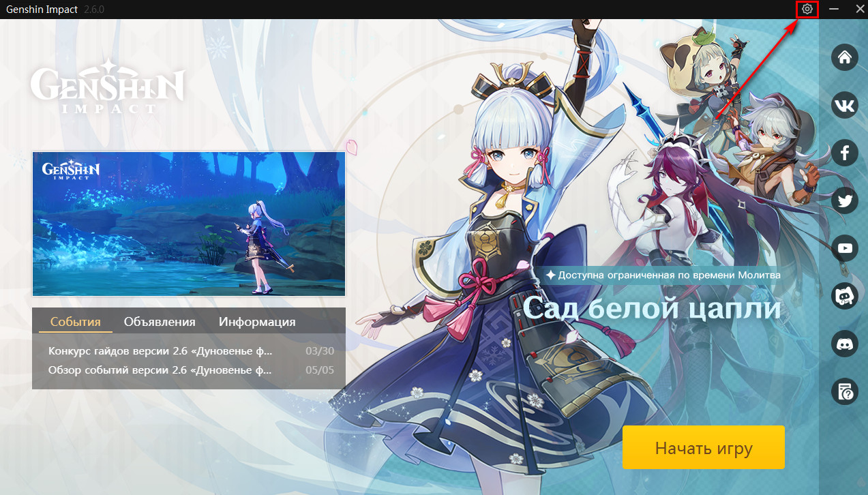Screen dimensions: 868x495
Task: Open the news banner video thumbnail
Action: 189,224
